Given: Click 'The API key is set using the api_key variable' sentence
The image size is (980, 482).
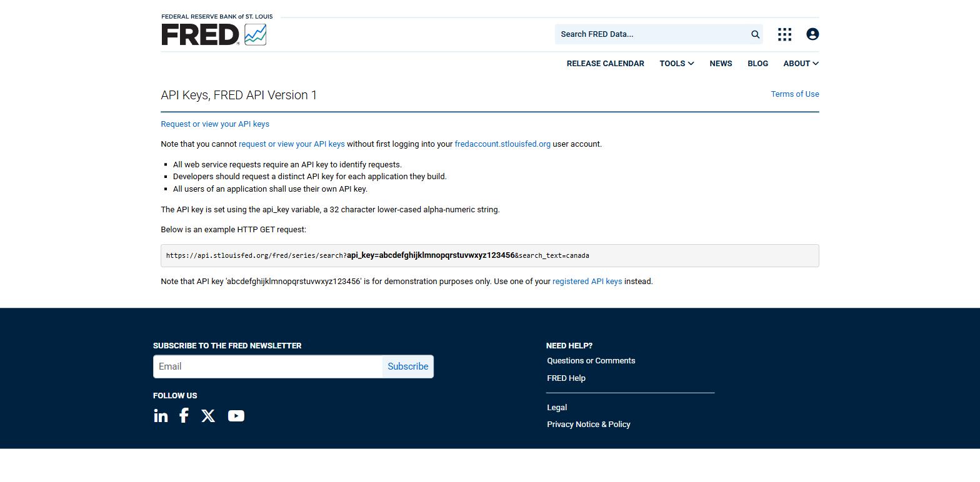Looking at the screenshot, I should click(x=330, y=210).
